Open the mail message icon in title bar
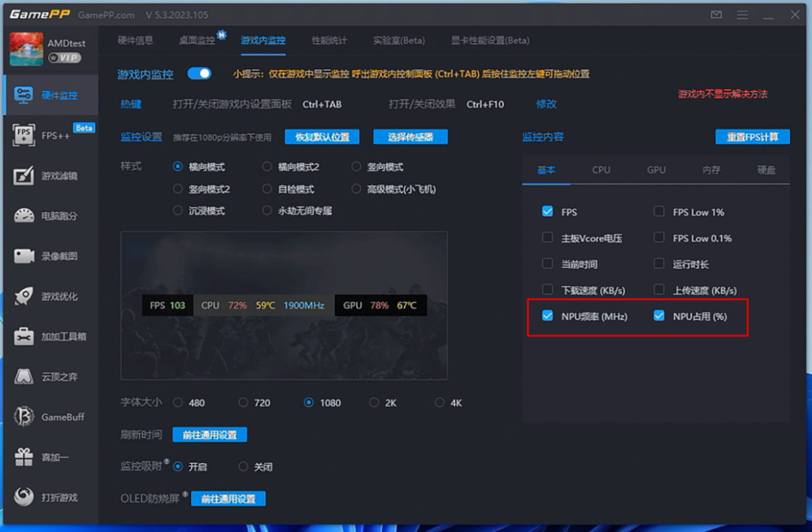 (717, 14)
